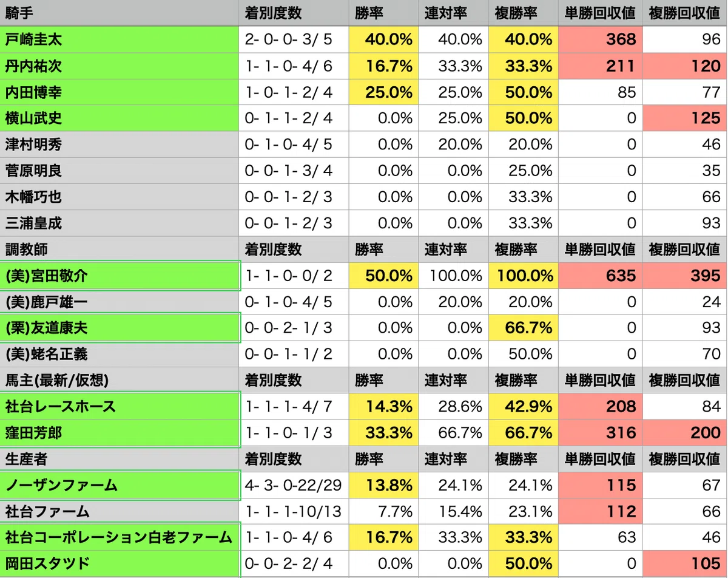Select the 横山武史 jockey cell
The image size is (728, 578).
pyautogui.click(x=120, y=118)
